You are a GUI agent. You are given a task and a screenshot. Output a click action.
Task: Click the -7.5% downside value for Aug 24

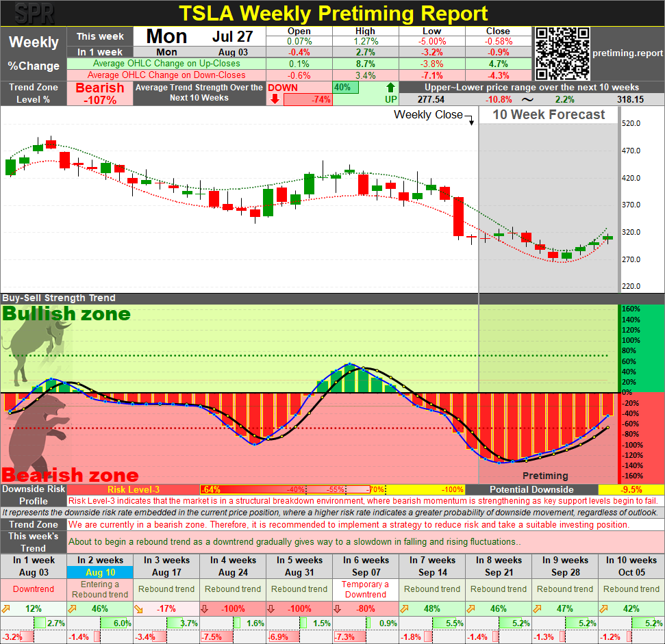click(x=211, y=637)
